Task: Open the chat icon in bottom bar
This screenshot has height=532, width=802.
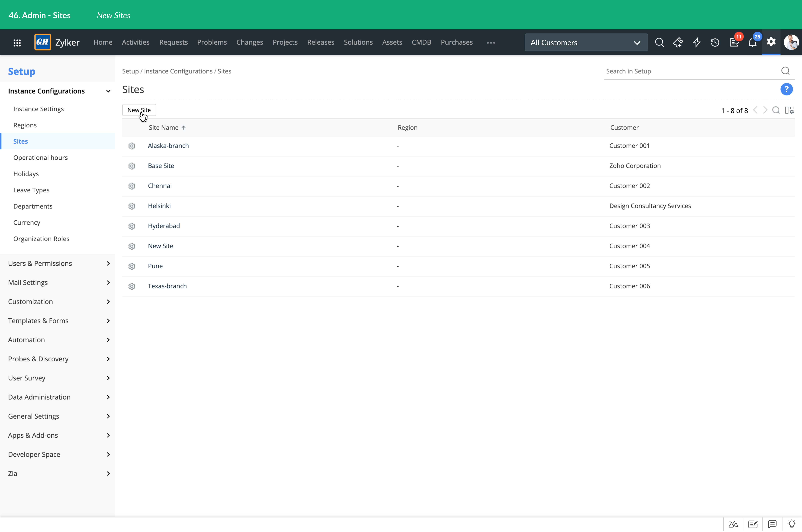Action: (772, 524)
